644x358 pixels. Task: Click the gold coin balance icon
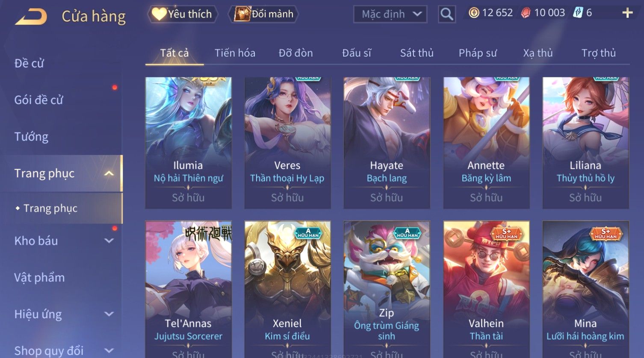pos(474,13)
